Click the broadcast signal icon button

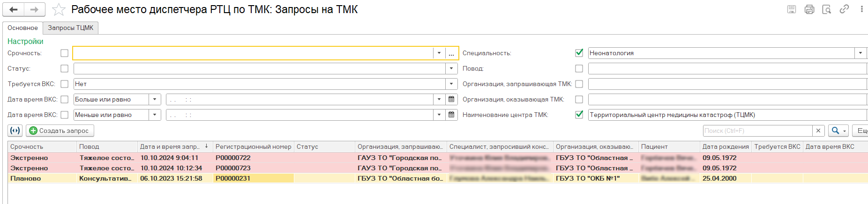coord(15,131)
